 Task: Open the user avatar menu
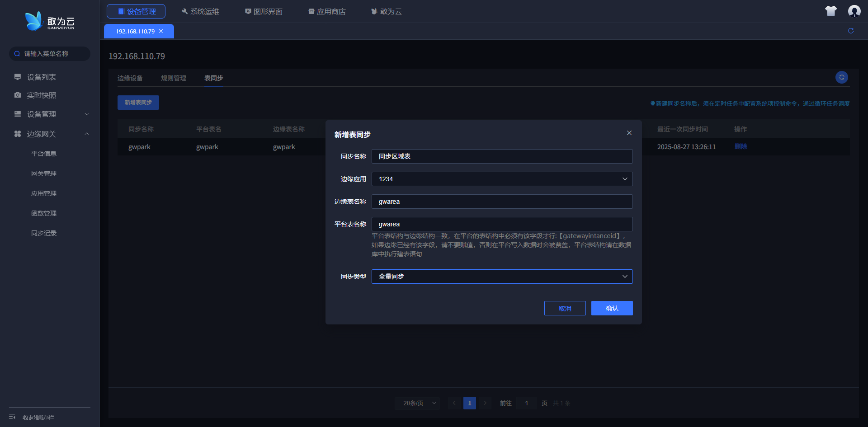click(854, 11)
